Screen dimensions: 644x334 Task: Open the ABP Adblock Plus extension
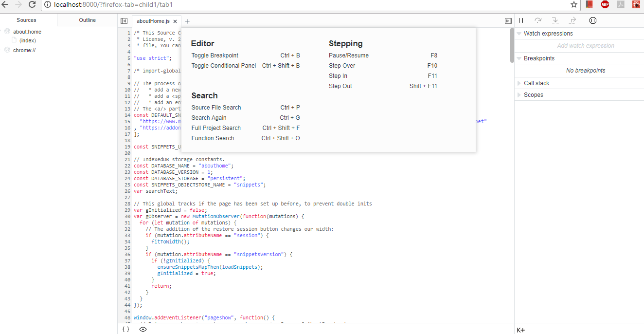click(x=605, y=4)
